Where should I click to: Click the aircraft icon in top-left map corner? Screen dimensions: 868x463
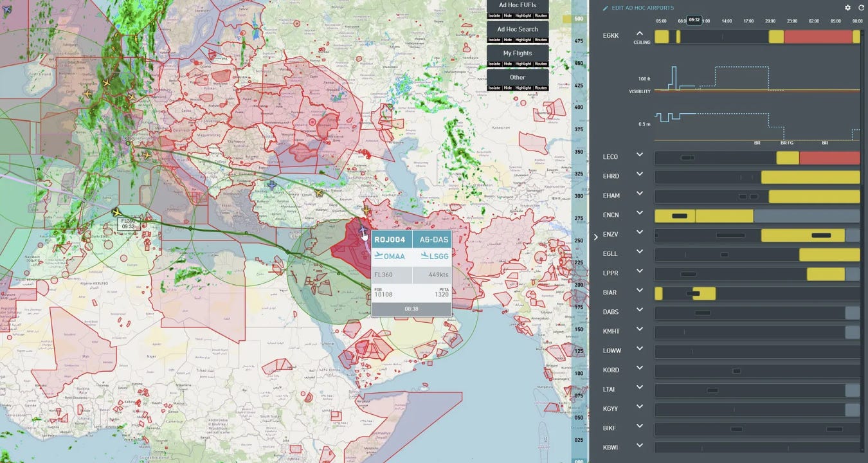[x=7, y=10]
